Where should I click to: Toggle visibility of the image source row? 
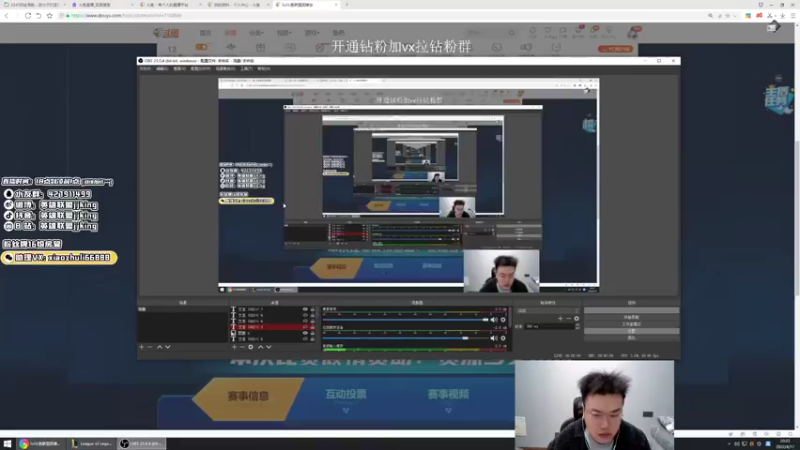point(305,333)
